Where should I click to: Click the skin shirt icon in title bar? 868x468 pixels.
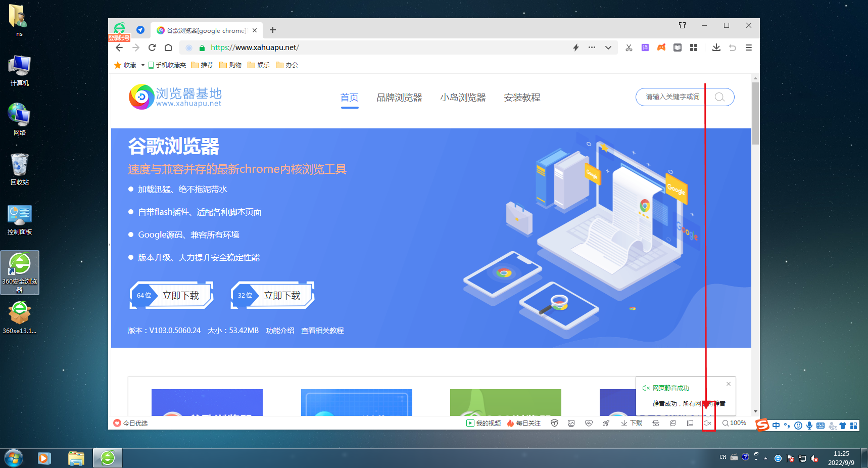tap(682, 25)
